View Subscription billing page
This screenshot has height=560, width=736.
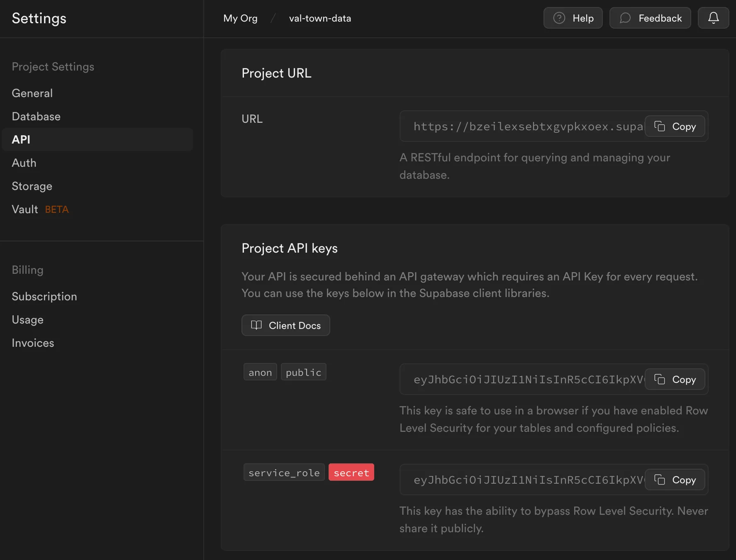point(44,296)
